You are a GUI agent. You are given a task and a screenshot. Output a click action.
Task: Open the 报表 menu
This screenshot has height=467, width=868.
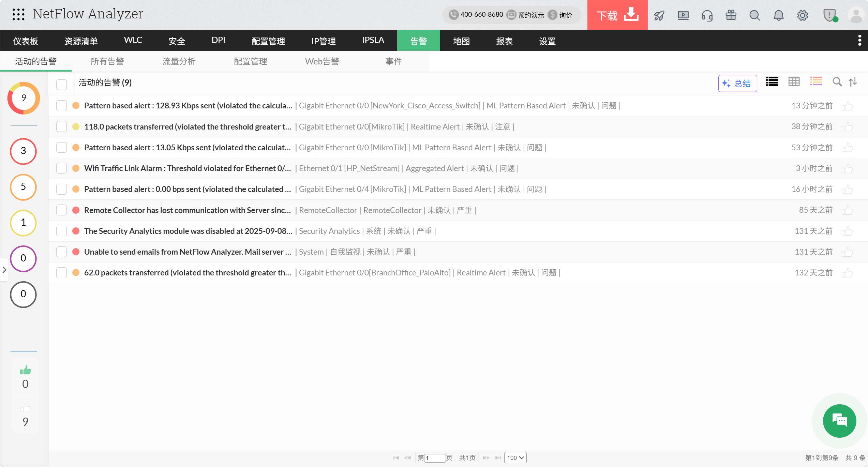504,41
